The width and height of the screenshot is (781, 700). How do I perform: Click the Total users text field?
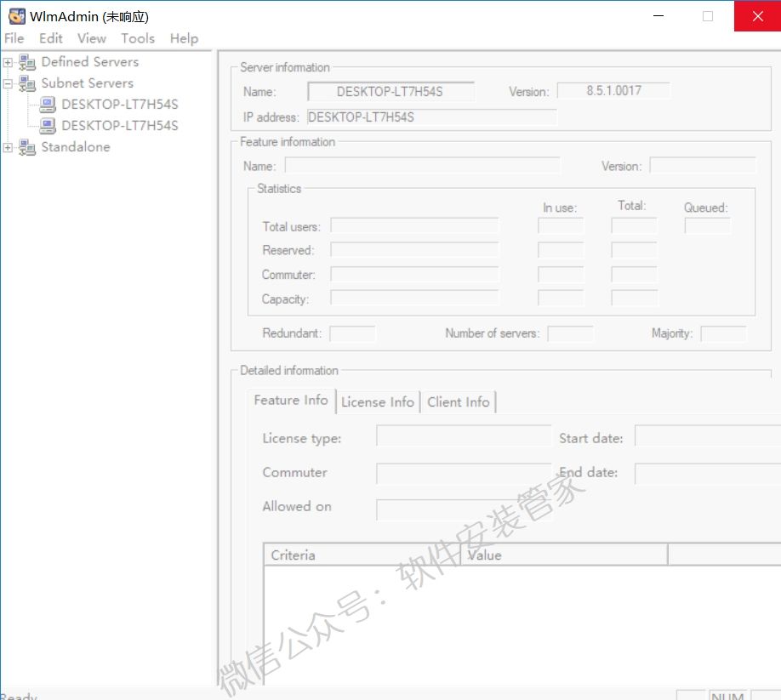tap(414, 225)
